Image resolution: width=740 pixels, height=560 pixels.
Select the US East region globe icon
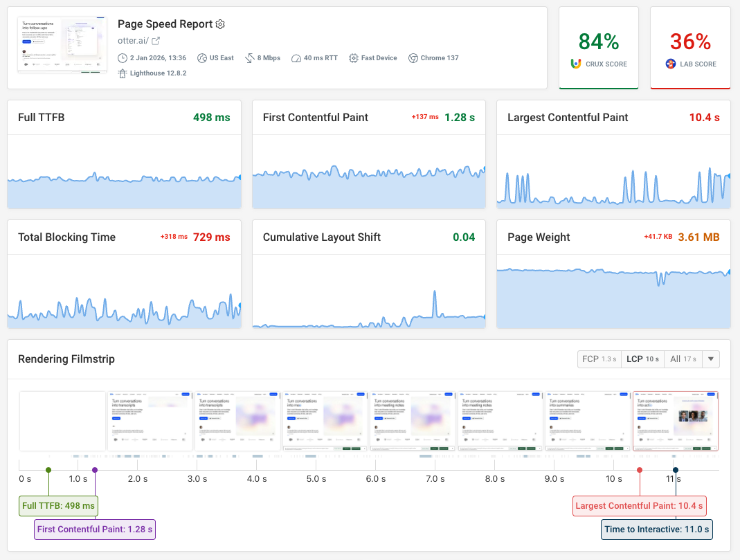[x=201, y=58]
